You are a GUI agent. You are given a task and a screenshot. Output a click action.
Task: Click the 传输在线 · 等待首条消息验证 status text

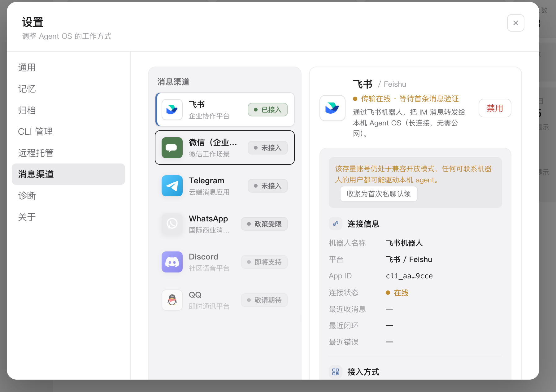(410, 99)
